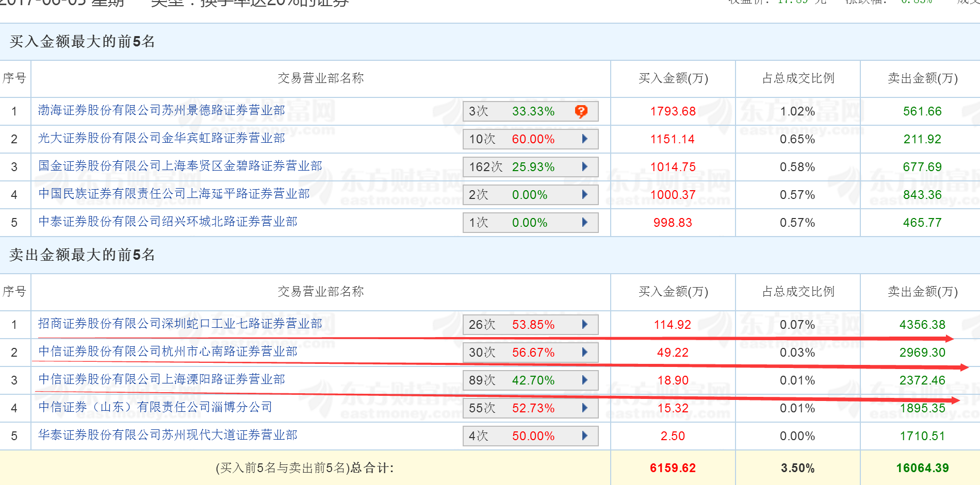Select ratio value 0.65%
The image size is (980, 485).
(797, 139)
